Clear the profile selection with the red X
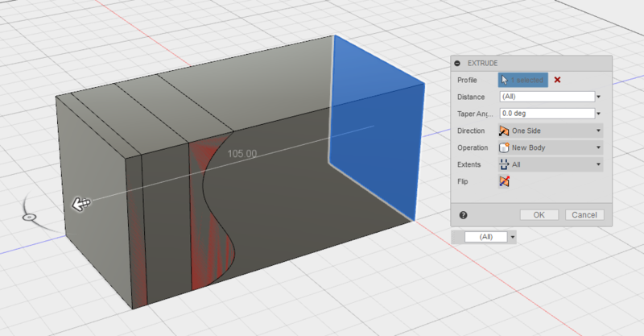Screen dimensions: 644x336 point(557,80)
